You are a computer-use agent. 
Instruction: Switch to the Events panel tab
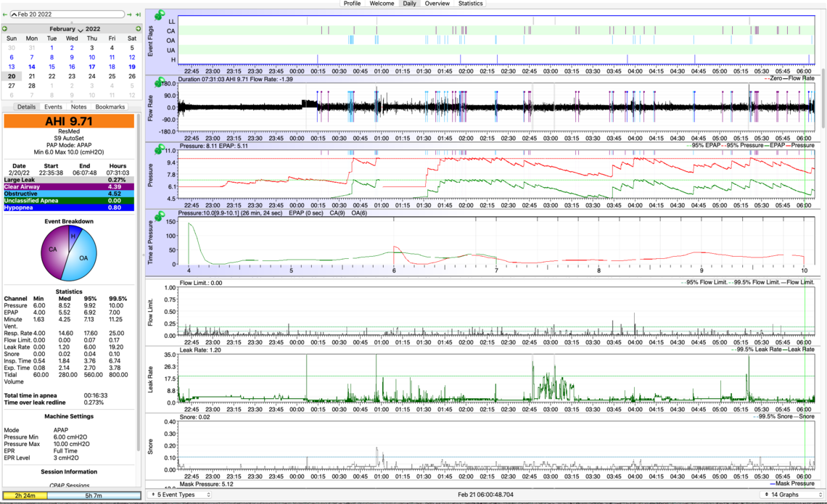tap(53, 107)
